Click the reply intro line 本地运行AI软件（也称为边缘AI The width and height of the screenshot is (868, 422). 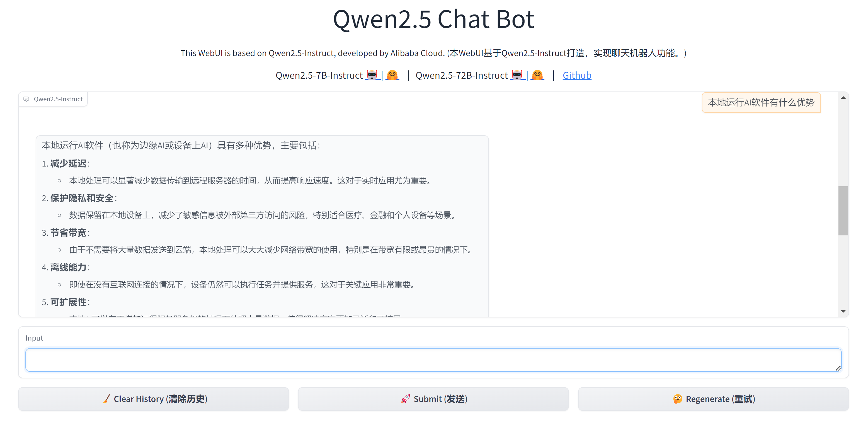181,145
